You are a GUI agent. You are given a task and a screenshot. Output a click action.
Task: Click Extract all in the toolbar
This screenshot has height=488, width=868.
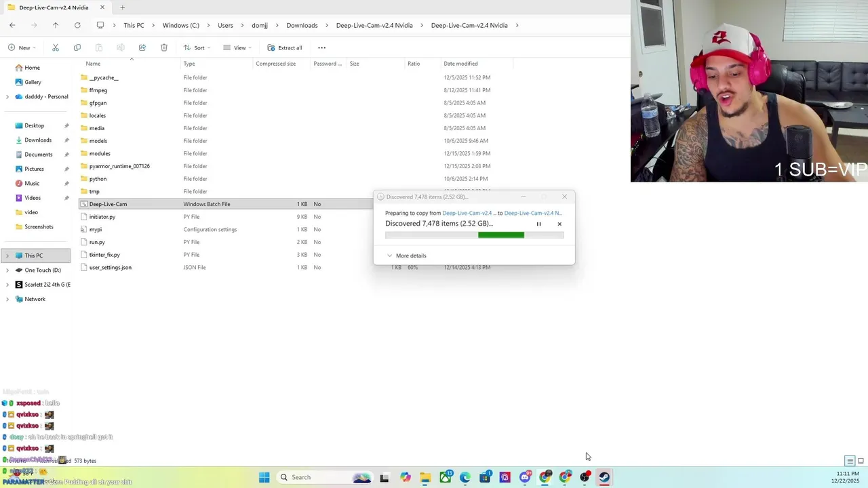pyautogui.click(x=285, y=47)
